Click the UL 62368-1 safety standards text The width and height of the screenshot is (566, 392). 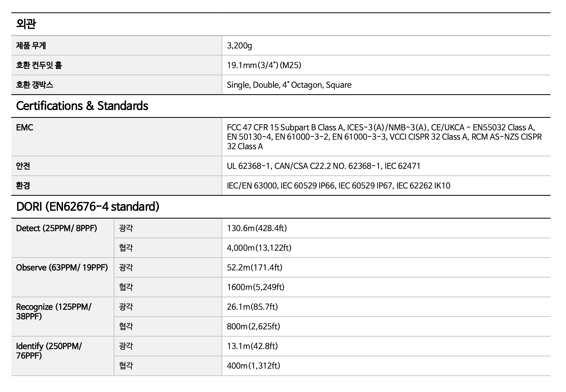pos(323,166)
